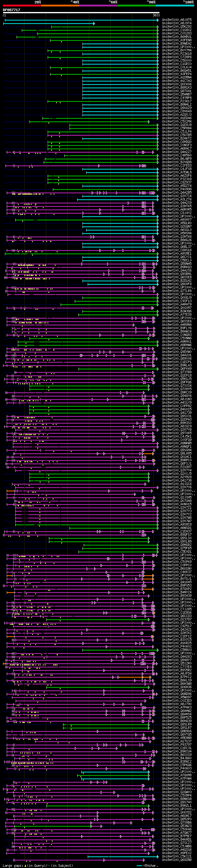Select the UniRef100_A1DMN4 label
Viewport: 197px width, 868px height.
point(177,78)
